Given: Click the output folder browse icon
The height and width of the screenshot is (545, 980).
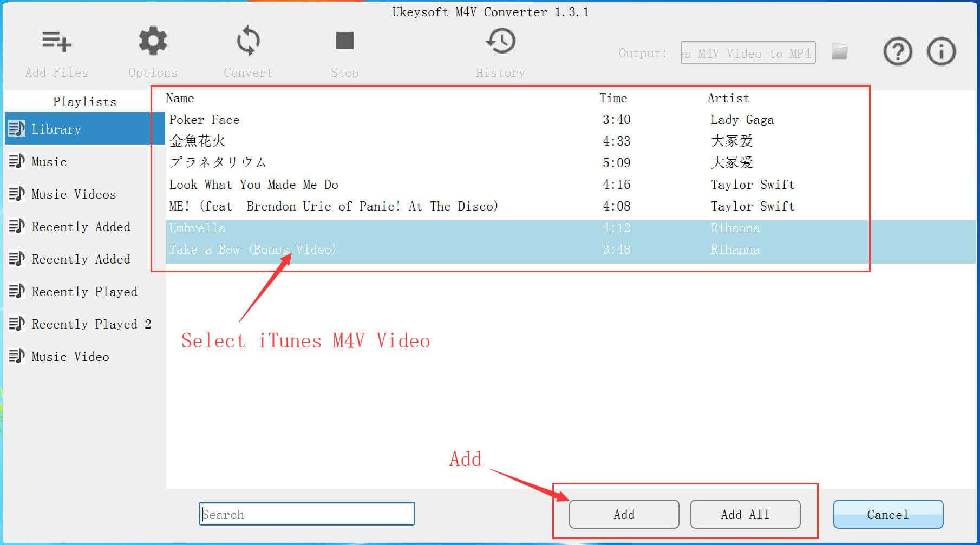Looking at the screenshot, I should pos(840,52).
